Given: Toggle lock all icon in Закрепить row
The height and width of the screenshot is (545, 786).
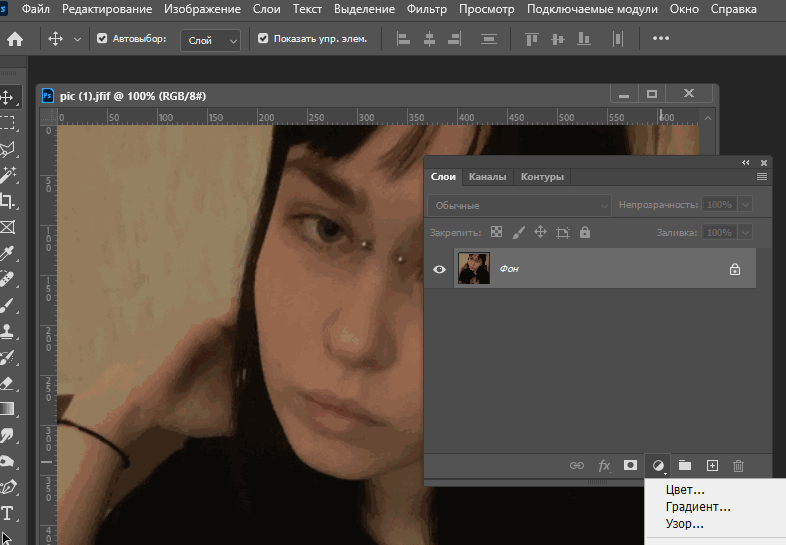Looking at the screenshot, I should click(584, 232).
